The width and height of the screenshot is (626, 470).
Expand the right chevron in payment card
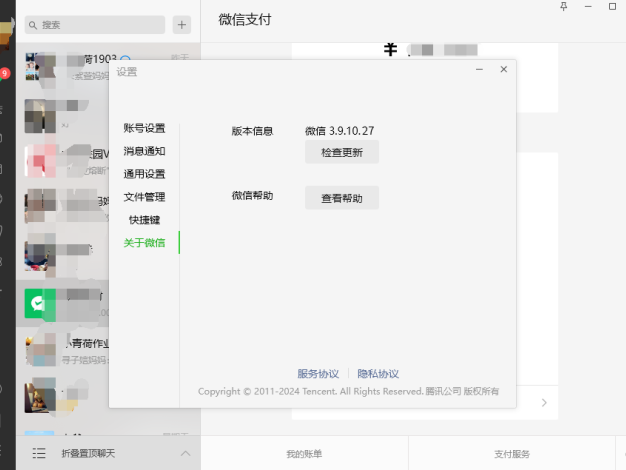(x=544, y=403)
